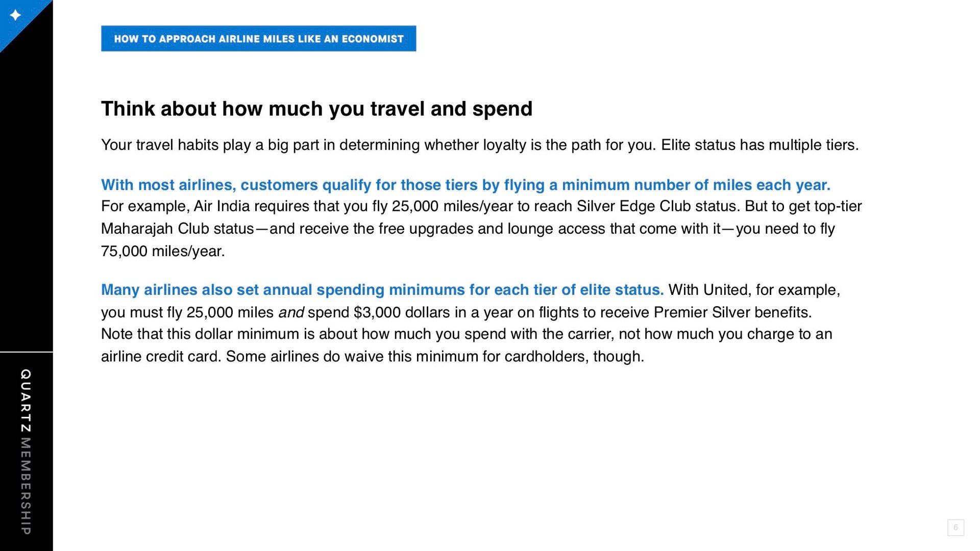This screenshot has width=980, height=551.
Task: Click the word 'ECONOMIST' in the blue banner
Action: (x=373, y=39)
